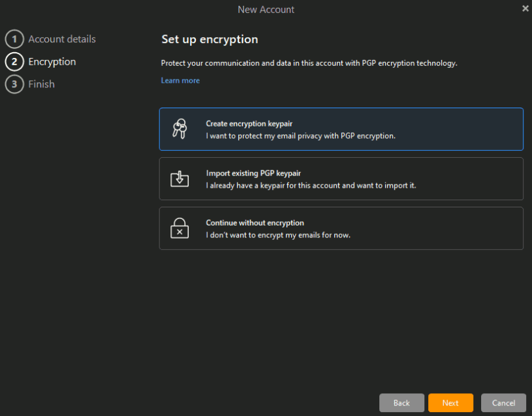The width and height of the screenshot is (532, 416).
Task: Click the step 3 number circle
Action: click(14, 84)
